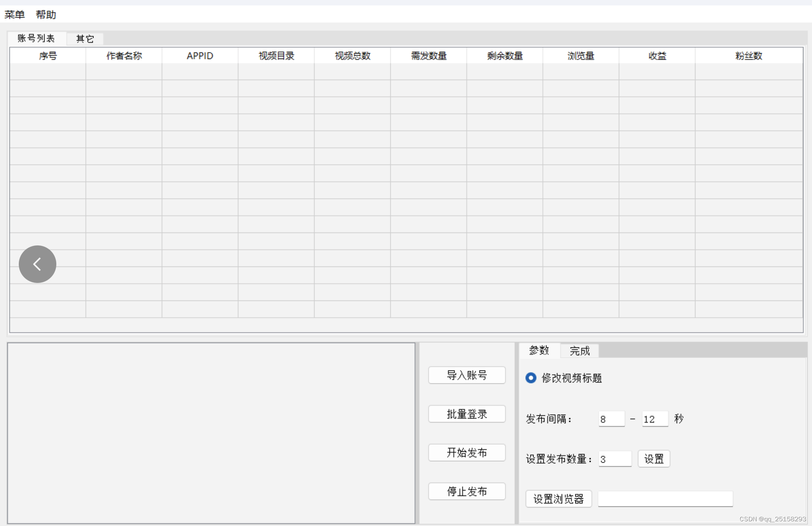812x526 pixels.
Task: Switch to the 账号列表 tab
Action: 36,38
